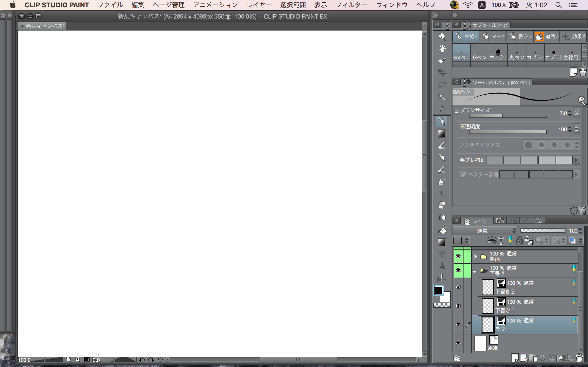Select the Eraser tool

[442, 205]
